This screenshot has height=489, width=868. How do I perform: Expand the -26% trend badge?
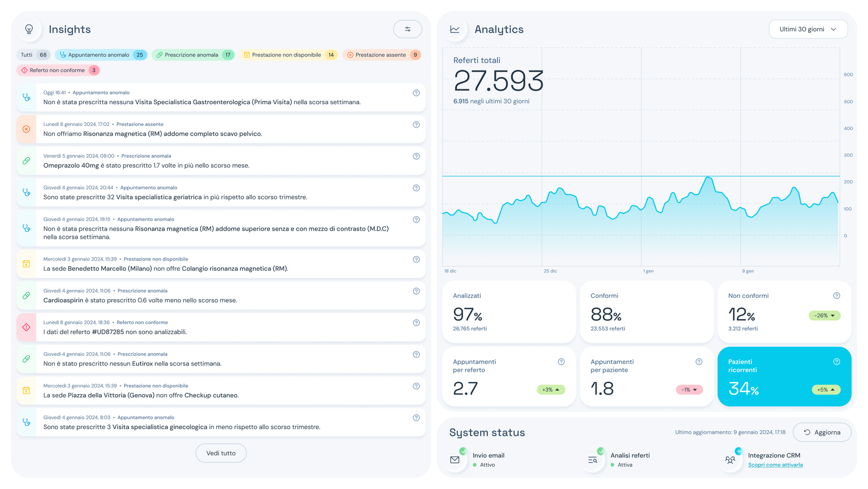click(x=824, y=315)
